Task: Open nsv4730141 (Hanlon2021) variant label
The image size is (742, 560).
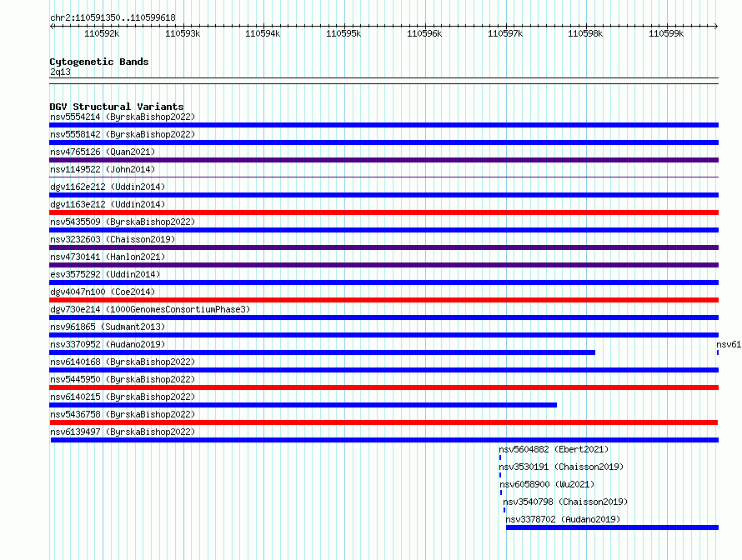Action: pyautogui.click(x=108, y=257)
